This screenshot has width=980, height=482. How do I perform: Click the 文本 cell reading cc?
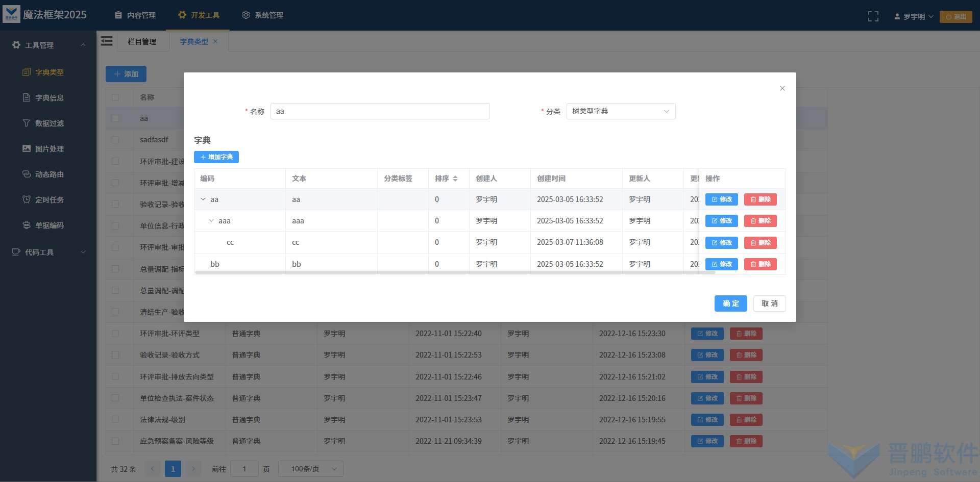point(296,243)
